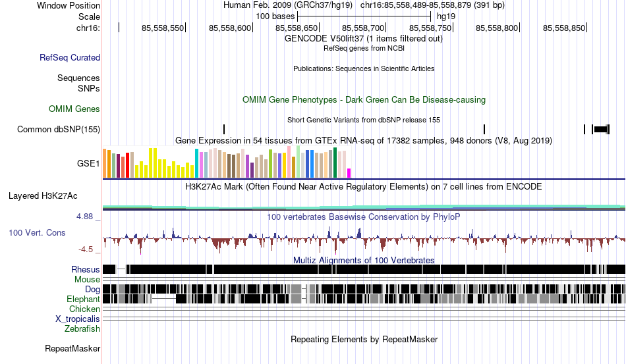
Task: Click the cyan GTEx expression bar
Action: click(x=196, y=163)
